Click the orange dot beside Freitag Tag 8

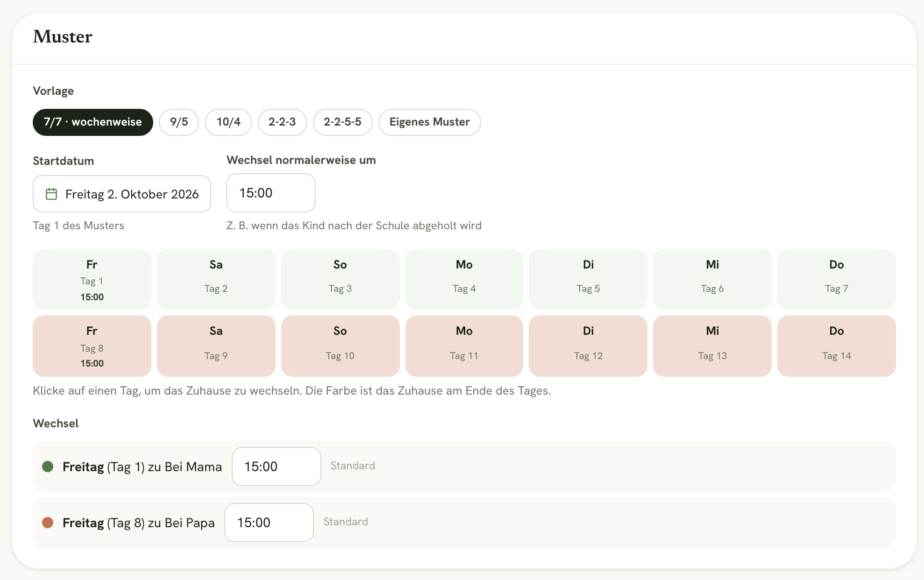coord(48,523)
